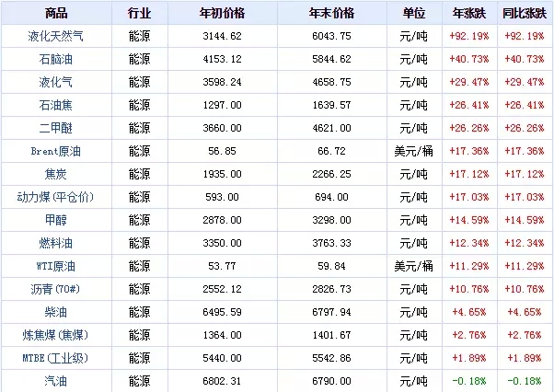Click the 行业 column header

tap(139, 13)
